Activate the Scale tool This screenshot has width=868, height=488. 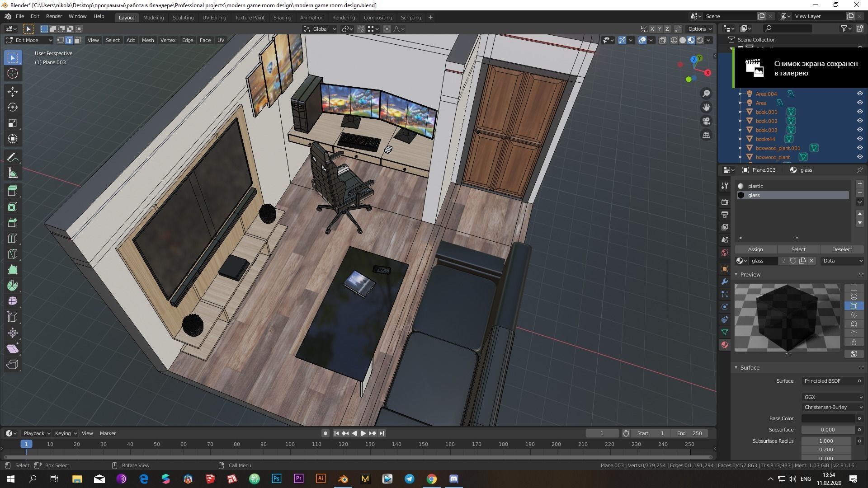pos(13,123)
